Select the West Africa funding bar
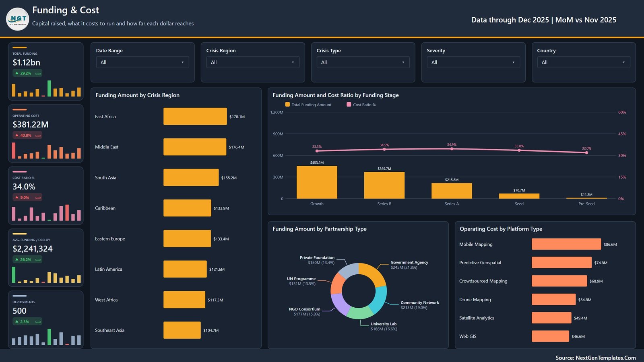Image resolution: width=644 pixels, height=362 pixels. [x=184, y=300]
